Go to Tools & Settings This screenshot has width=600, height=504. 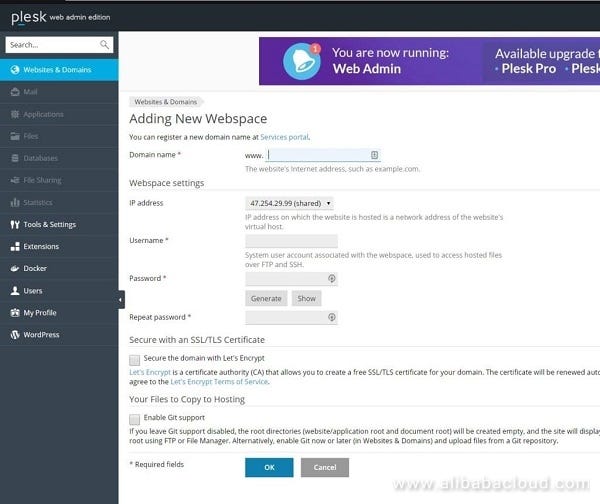[59, 225]
